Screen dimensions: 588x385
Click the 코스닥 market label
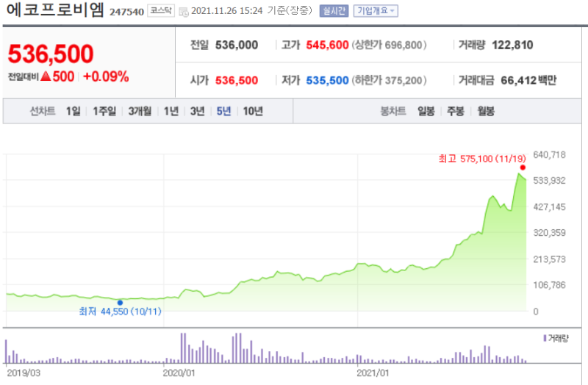[x=161, y=10]
